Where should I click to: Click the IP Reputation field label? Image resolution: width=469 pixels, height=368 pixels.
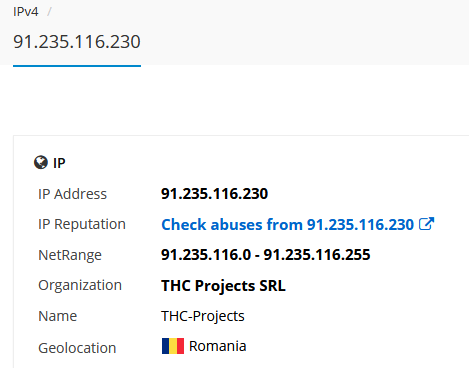82,224
